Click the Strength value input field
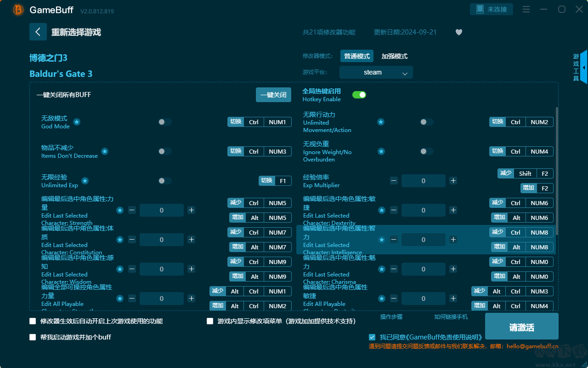The width and height of the screenshot is (588, 368). (x=162, y=210)
